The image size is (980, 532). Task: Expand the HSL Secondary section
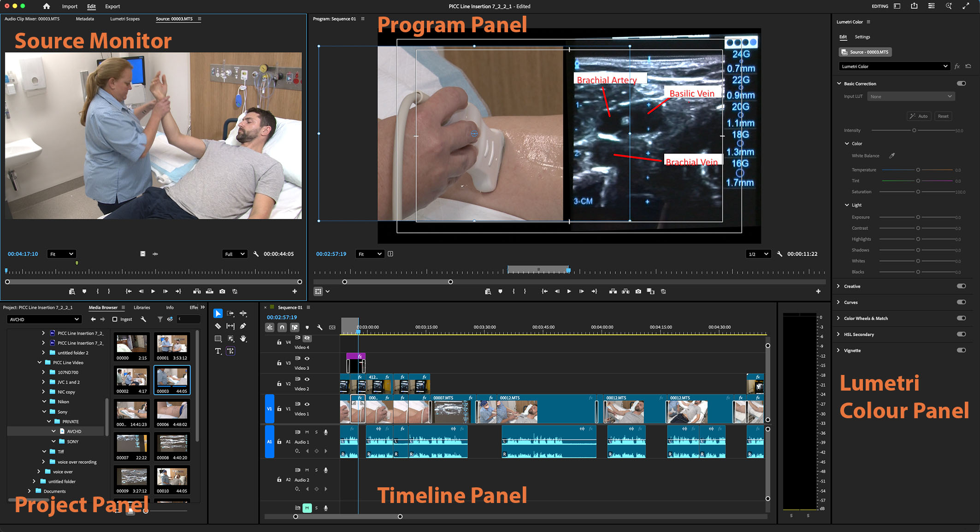(x=838, y=334)
